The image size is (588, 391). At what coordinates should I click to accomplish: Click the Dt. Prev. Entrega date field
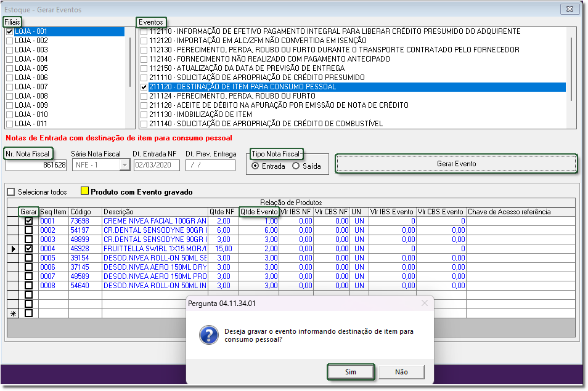[x=210, y=165]
